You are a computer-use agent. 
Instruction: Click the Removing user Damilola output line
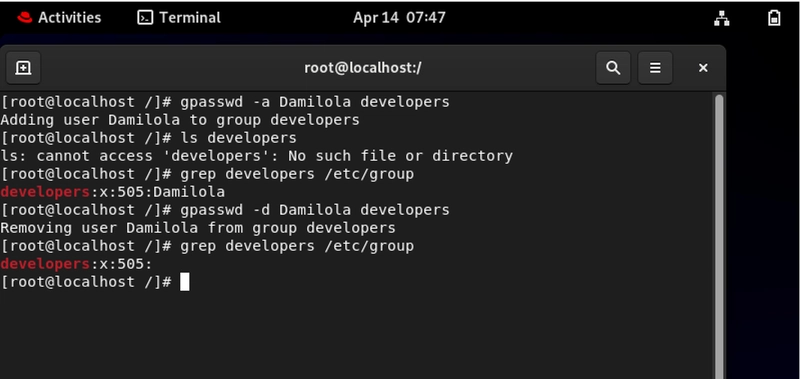(x=198, y=228)
